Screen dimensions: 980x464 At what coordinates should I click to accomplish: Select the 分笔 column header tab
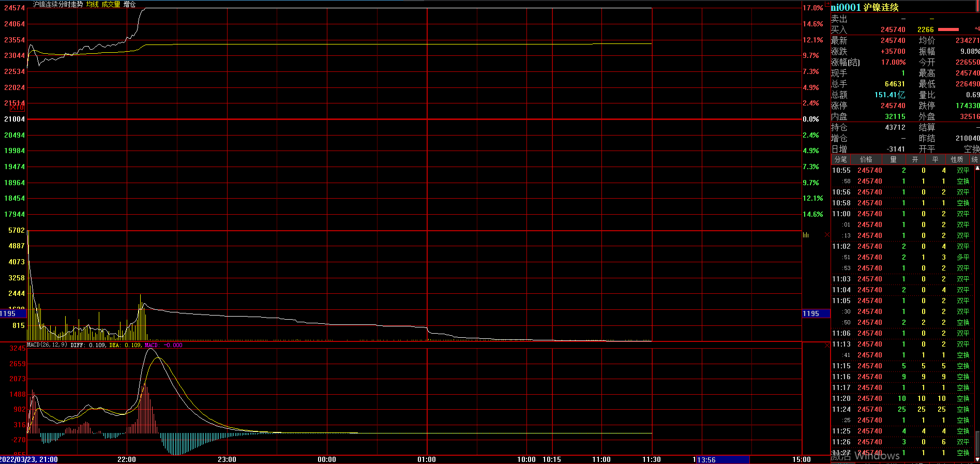point(841,159)
